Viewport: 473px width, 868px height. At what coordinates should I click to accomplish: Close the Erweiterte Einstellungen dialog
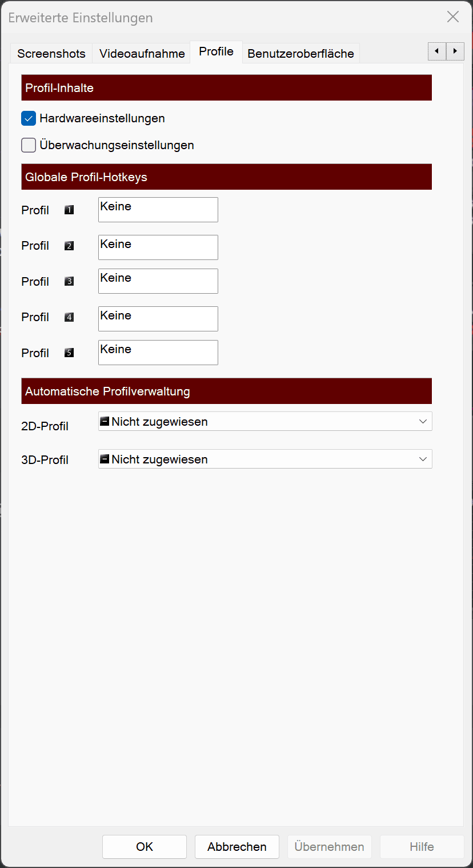(x=453, y=17)
